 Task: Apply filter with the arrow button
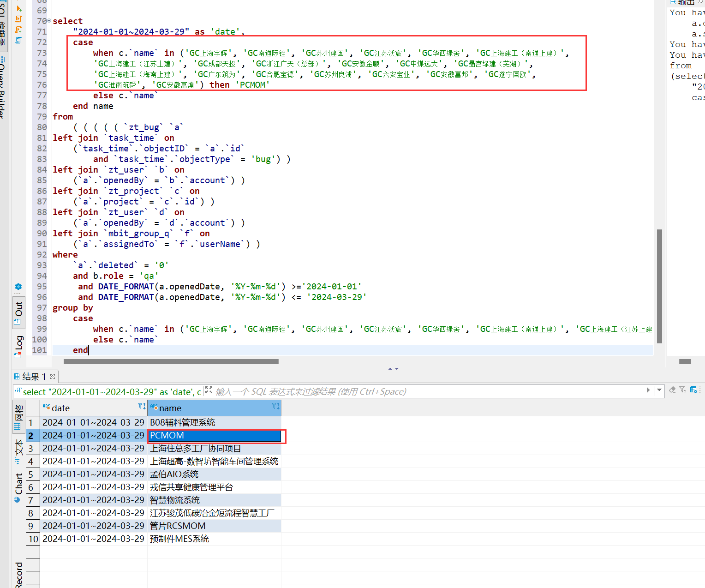[x=648, y=390]
